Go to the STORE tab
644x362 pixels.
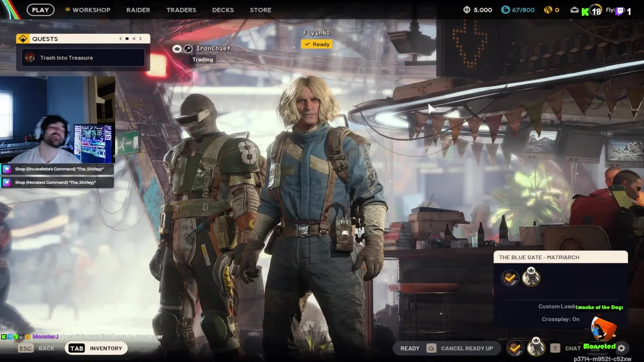coord(261,10)
